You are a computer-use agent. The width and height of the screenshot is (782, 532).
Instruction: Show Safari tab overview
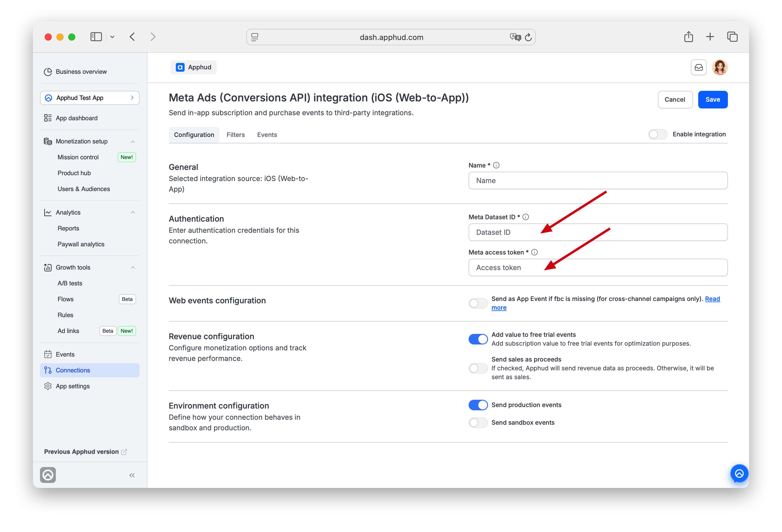732,37
